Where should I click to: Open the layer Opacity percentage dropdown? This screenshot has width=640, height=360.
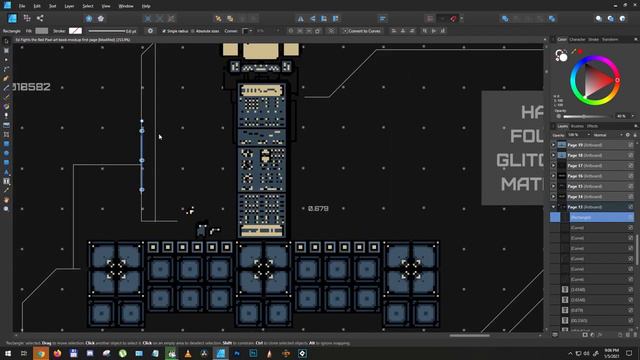pos(579,135)
